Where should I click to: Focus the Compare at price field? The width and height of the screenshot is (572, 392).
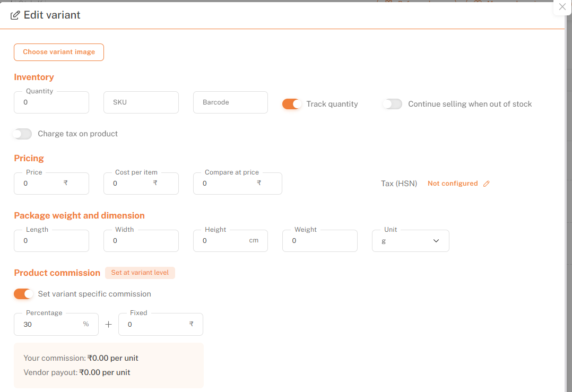tap(238, 184)
